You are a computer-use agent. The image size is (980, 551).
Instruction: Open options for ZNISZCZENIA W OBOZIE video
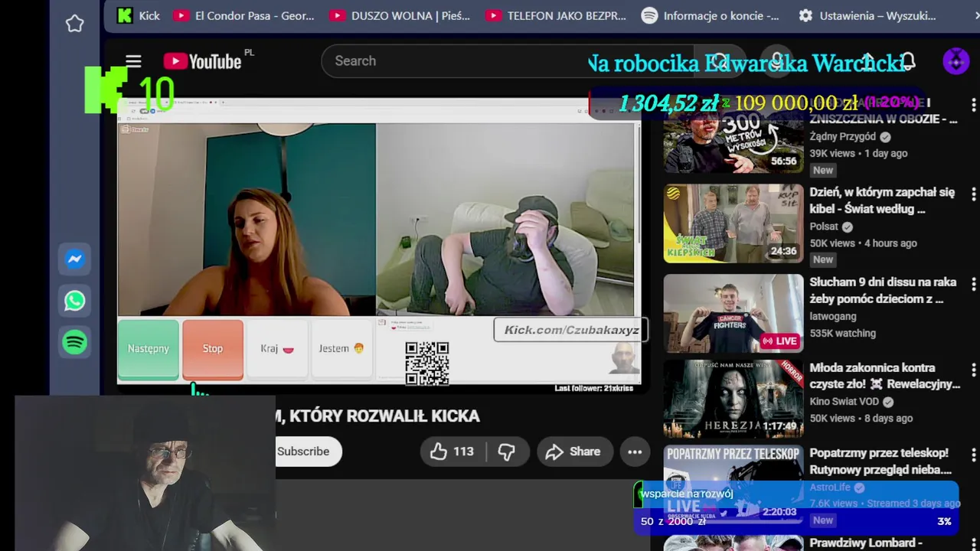973,105
